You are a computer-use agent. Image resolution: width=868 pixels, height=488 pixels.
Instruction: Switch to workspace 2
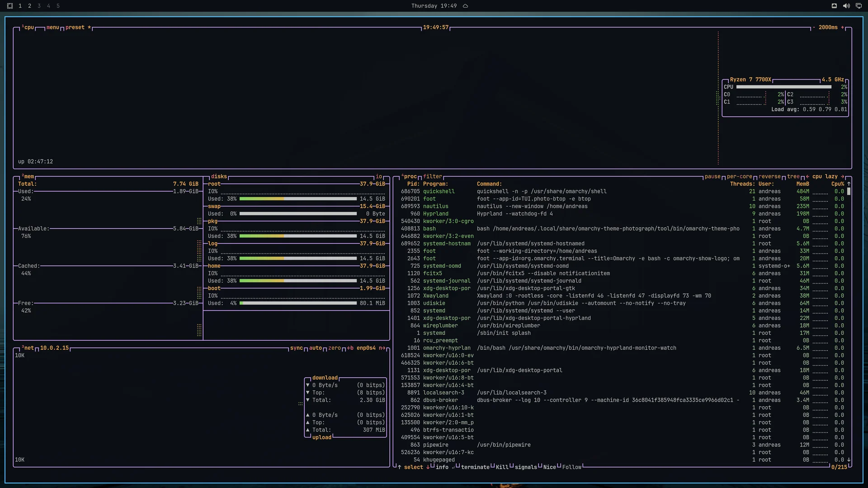tap(29, 6)
